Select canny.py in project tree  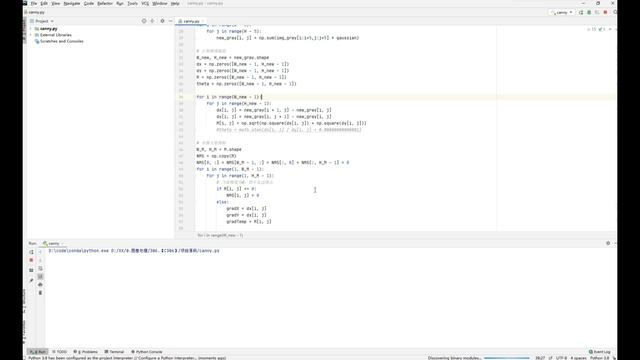pyautogui.click(x=49, y=29)
